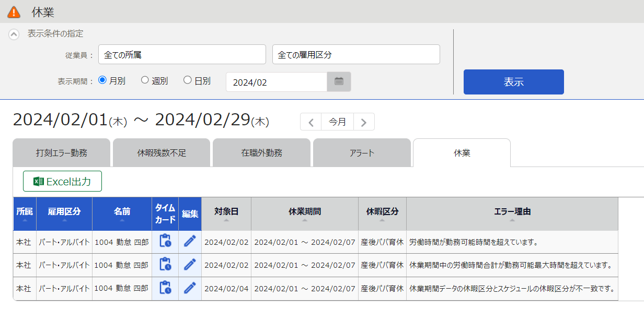Select the 日別 radio button
Viewport: 644px width, 320px height.
pyautogui.click(x=187, y=80)
